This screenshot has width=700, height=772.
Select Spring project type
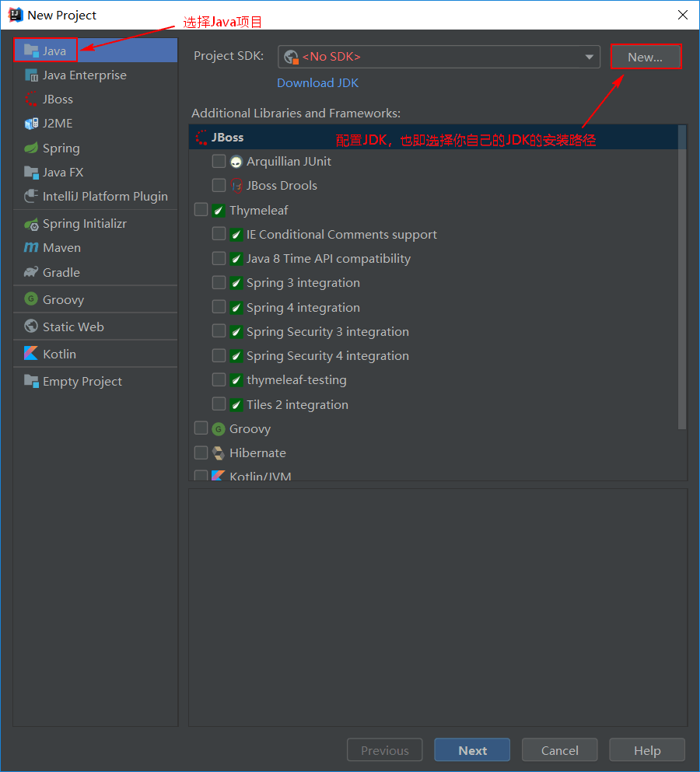point(96,148)
